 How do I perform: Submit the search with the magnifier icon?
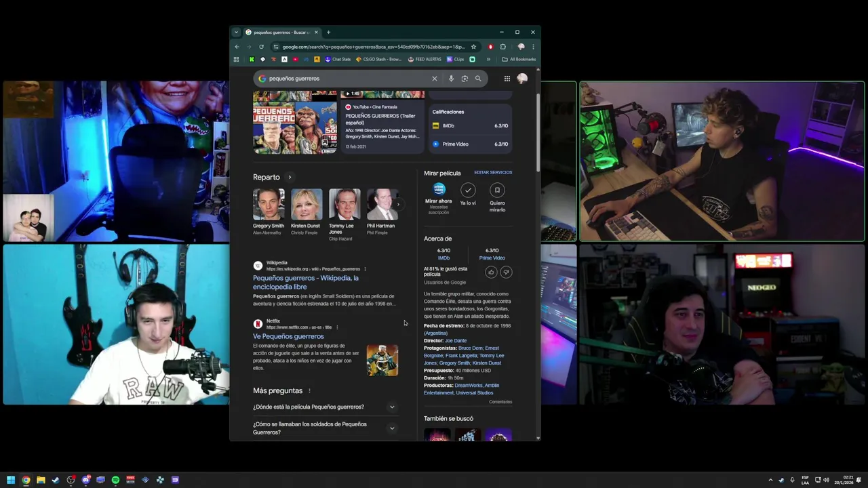[x=478, y=79]
